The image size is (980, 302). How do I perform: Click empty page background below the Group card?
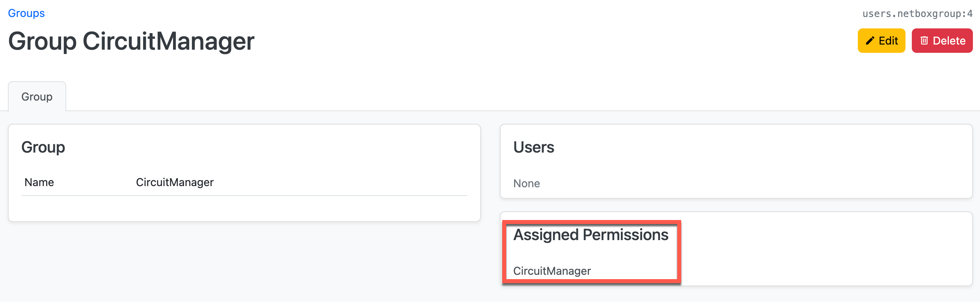coord(244,264)
